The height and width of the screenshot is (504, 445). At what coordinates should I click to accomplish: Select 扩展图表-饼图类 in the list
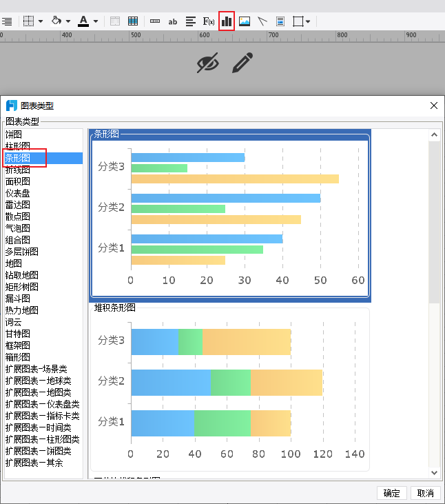(x=43, y=451)
